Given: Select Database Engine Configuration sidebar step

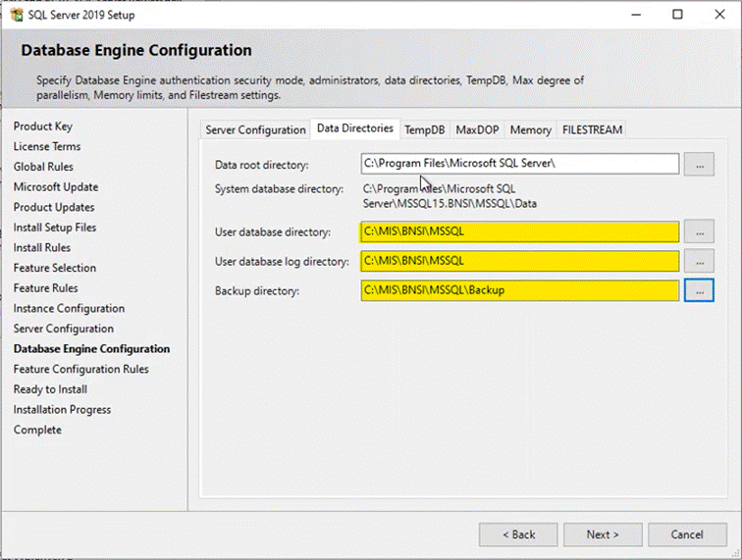Looking at the screenshot, I should [x=92, y=349].
